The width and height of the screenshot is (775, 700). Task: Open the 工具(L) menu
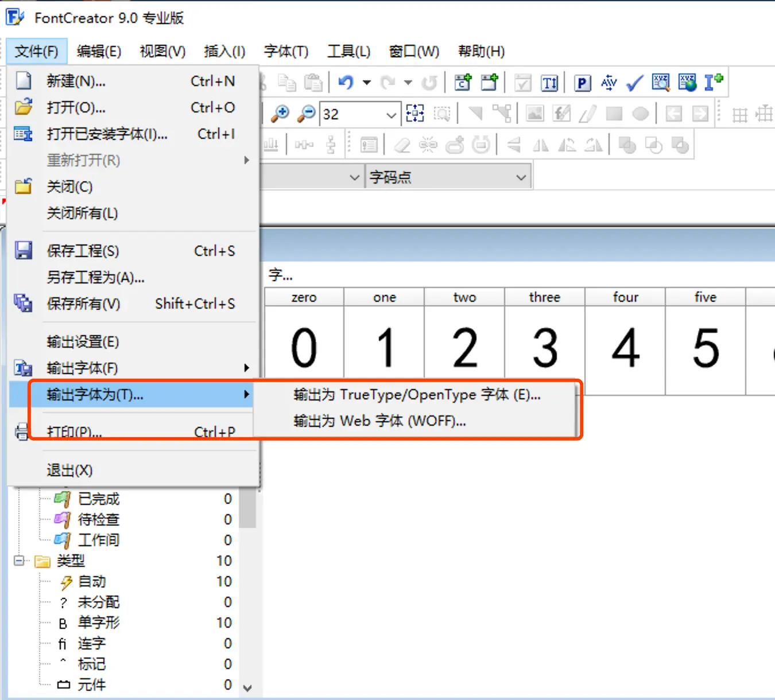(x=348, y=51)
